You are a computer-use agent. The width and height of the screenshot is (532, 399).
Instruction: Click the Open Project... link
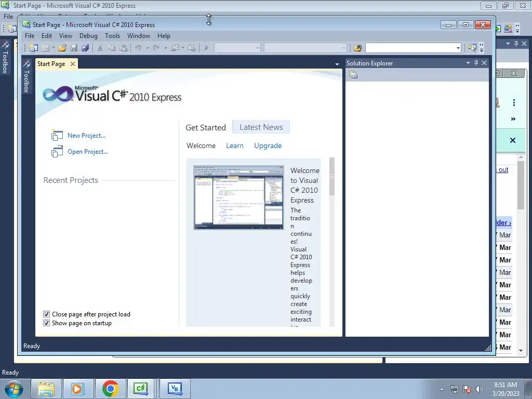[87, 152]
